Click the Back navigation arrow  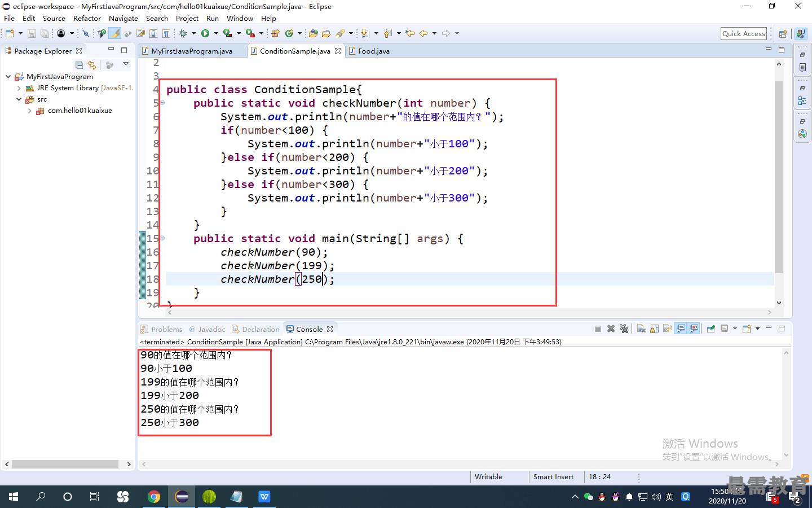pos(423,33)
